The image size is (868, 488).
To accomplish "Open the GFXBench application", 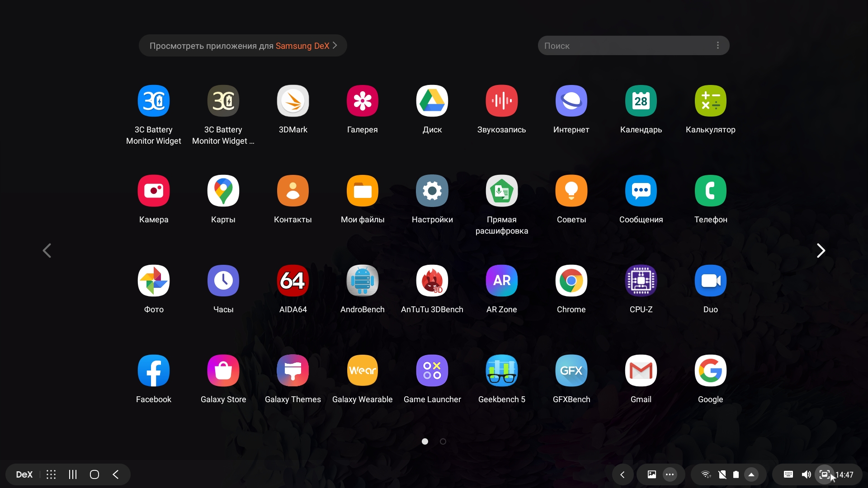I will 571,371.
